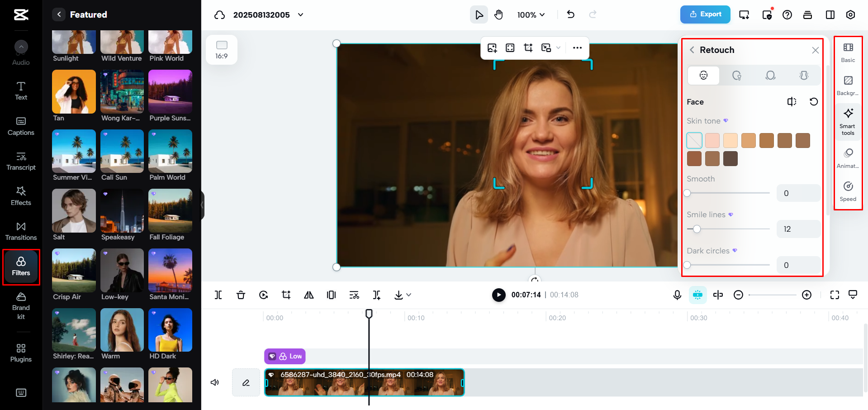
Task: Open the Transitions panel
Action: [x=20, y=230]
